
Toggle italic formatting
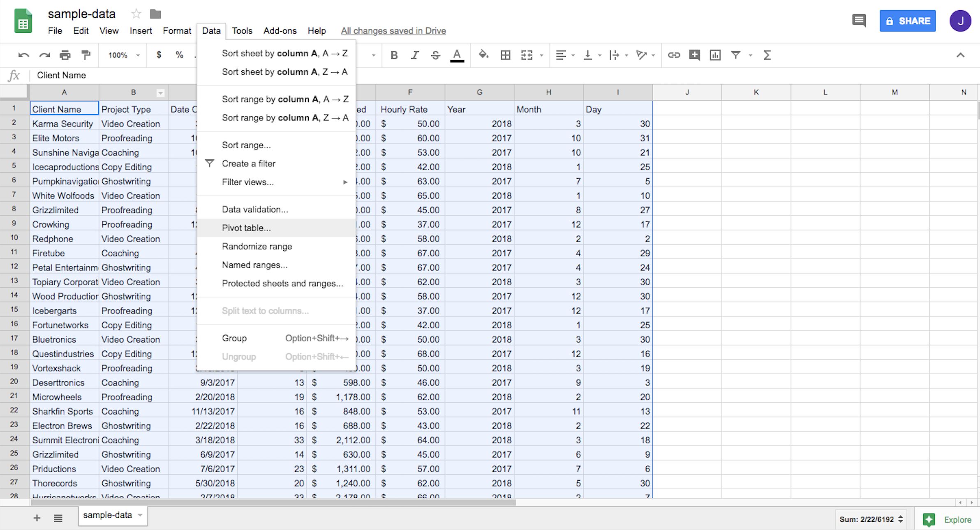[415, 55]
